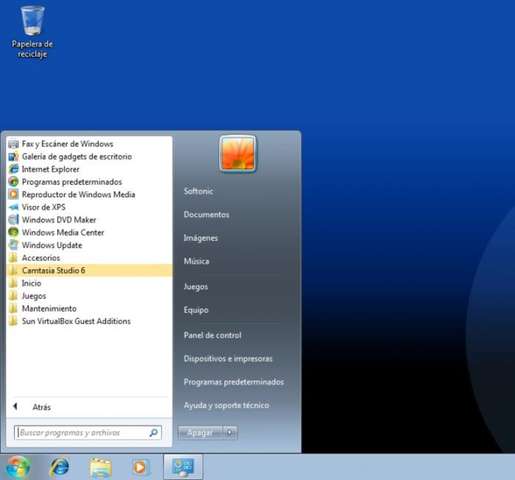The image size is (515, 480).
Task: Launch Windows Media Player from the taskbar
Action: pos(140,467)
